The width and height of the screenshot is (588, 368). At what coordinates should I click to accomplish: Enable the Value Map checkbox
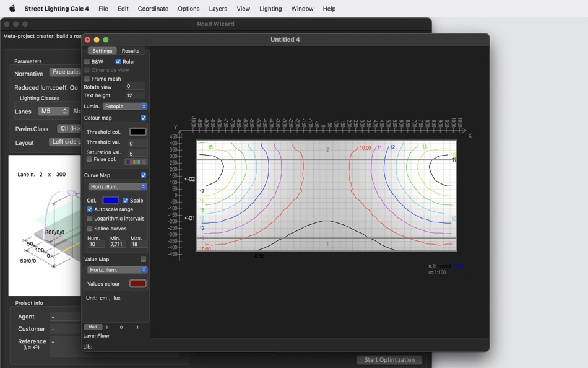pos(143,259)
